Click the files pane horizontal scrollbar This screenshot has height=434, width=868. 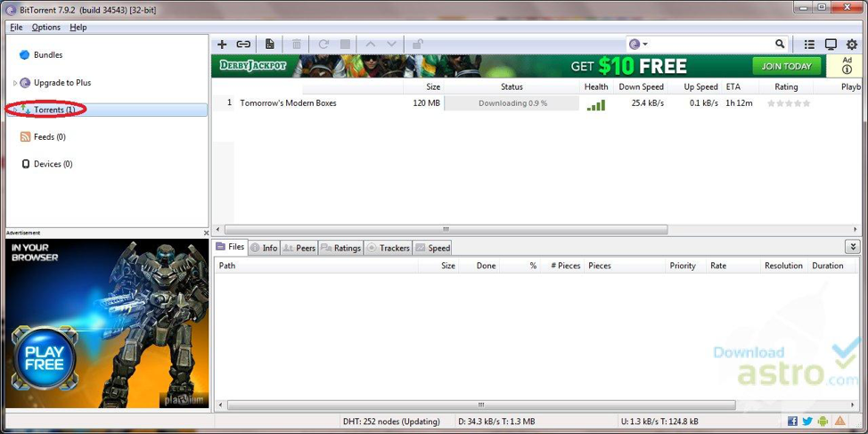pos(481,405)
